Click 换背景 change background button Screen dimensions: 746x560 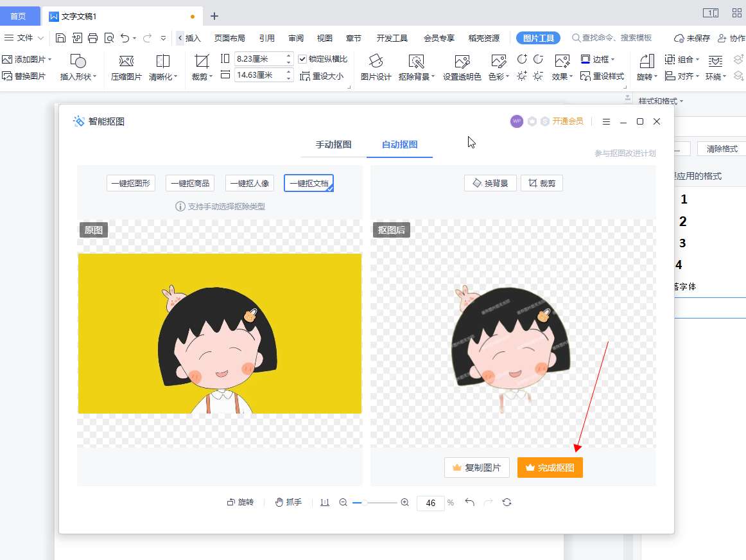pos(490,183)
